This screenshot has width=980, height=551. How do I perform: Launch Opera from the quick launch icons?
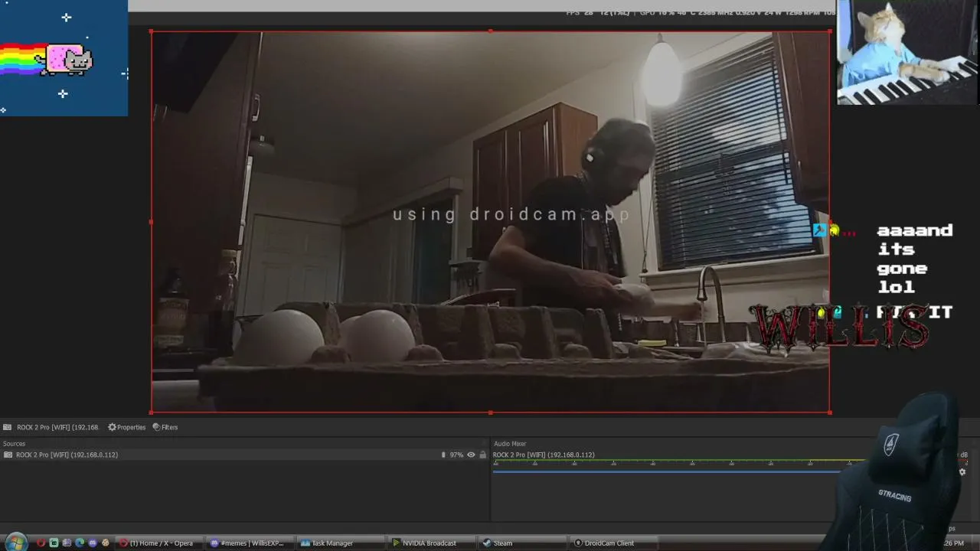[x=41, y=543]
